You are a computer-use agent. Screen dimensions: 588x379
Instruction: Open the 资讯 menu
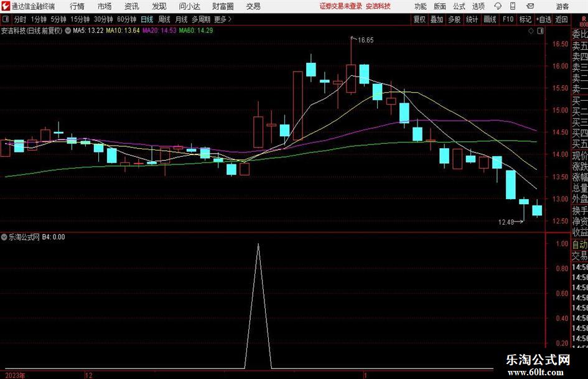click(x=132, y=6)
